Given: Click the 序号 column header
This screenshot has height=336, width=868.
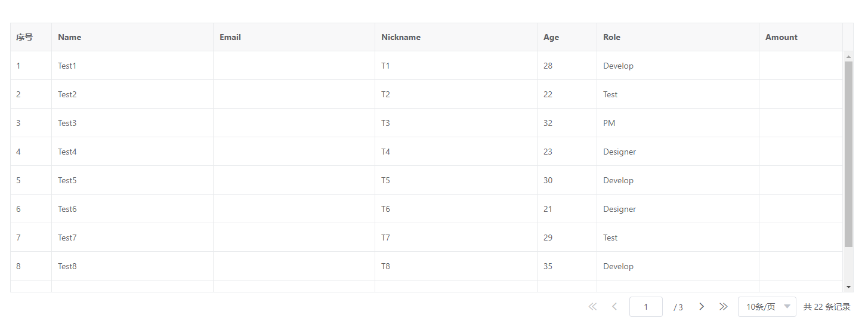Looking at the screenshot, I should pos(24,37).
